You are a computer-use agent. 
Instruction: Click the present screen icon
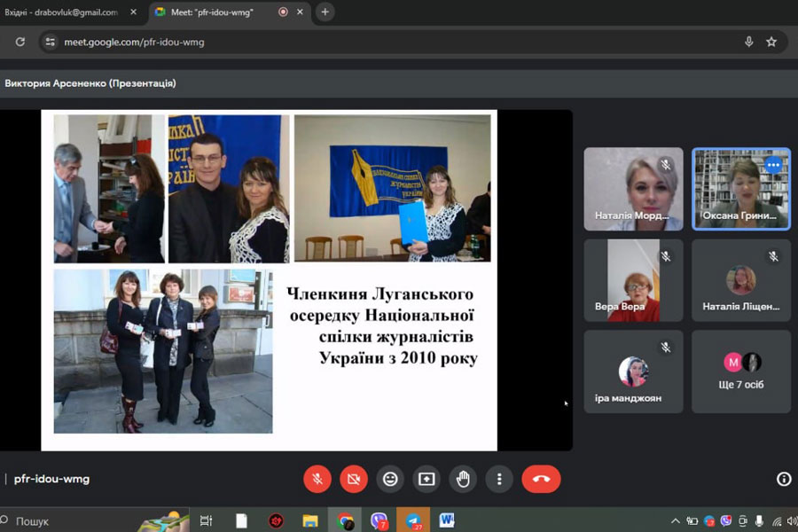[x=426, y=479]
